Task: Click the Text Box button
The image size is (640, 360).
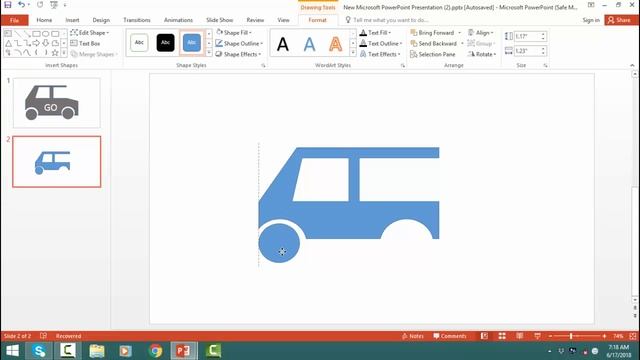Action: point(85,43)
